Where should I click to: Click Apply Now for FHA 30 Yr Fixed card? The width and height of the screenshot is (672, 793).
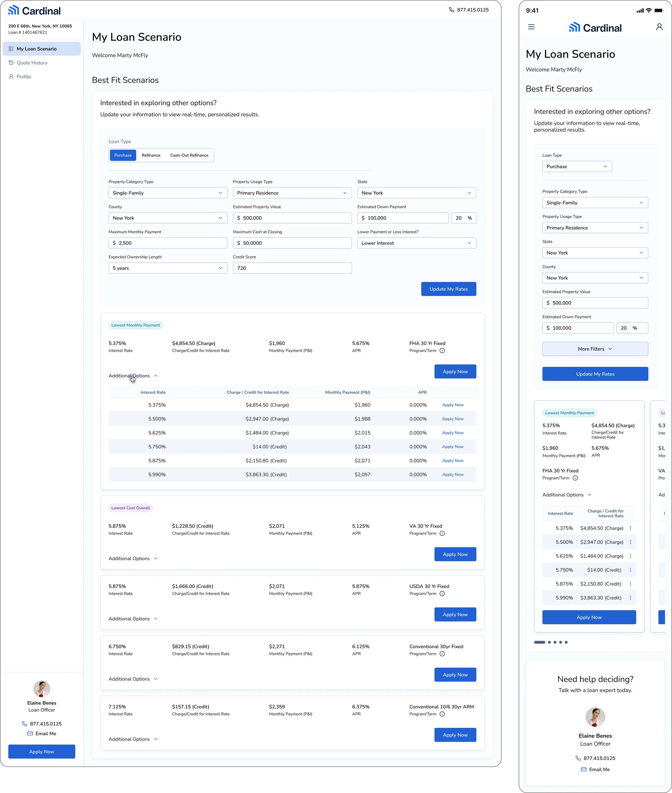point(455,372)
